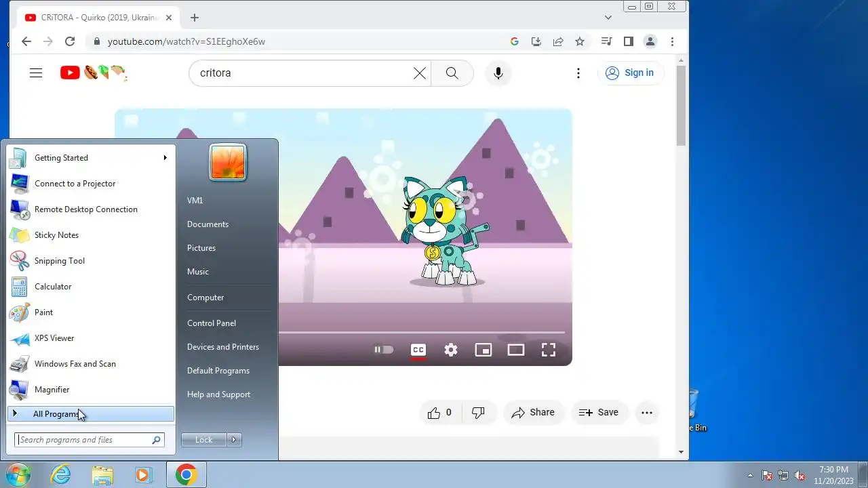Open a new Chrome tab

tap(195, 18)
